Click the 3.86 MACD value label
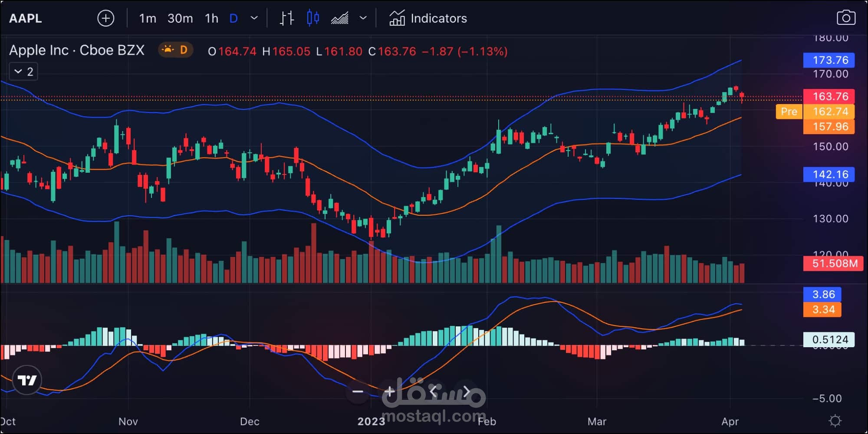The height and width of the screenshot is (434, 868). [x=822, y=294]
